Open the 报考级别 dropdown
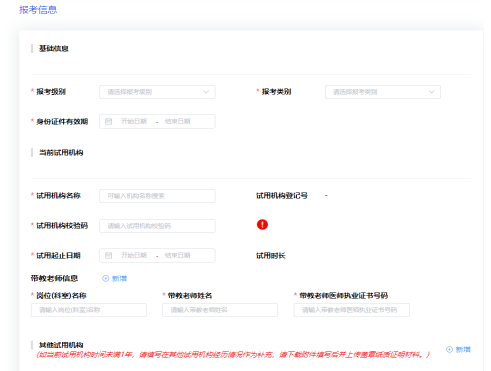 157,92
